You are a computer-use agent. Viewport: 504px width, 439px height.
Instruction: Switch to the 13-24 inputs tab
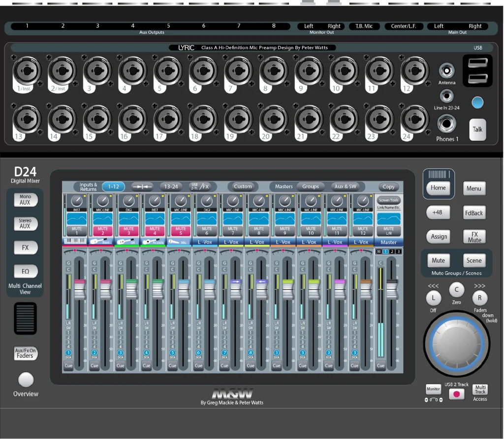tap(171, 187)
